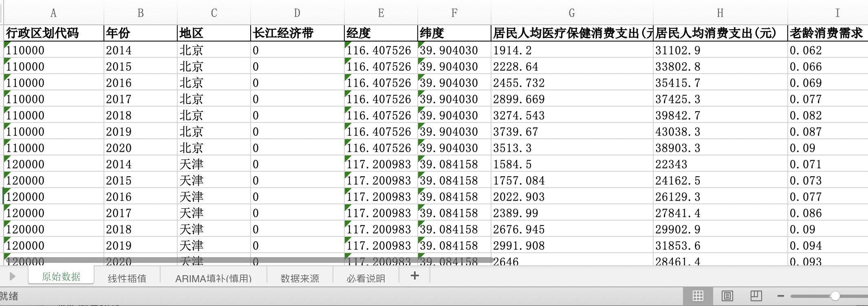Click the cell containing 35415.7
The width and height of the screenshot is (868, 306).
[720, 83]
